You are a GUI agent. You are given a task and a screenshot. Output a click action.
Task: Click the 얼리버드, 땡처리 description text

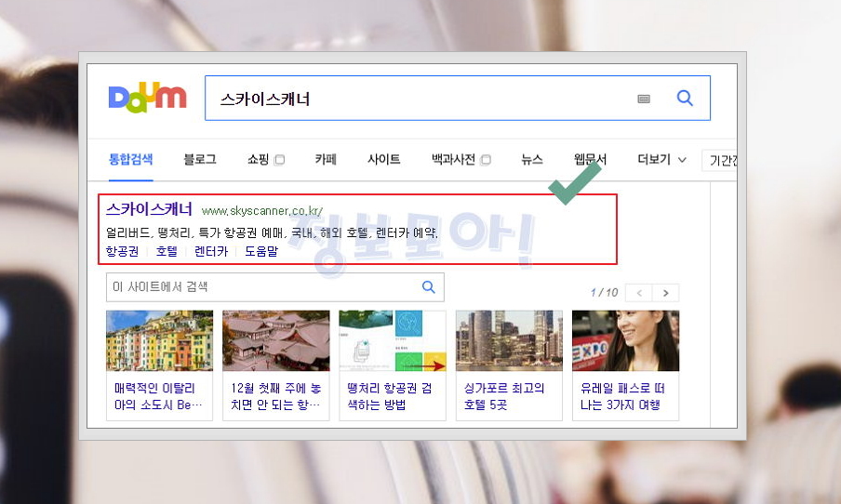pos(272,232)
